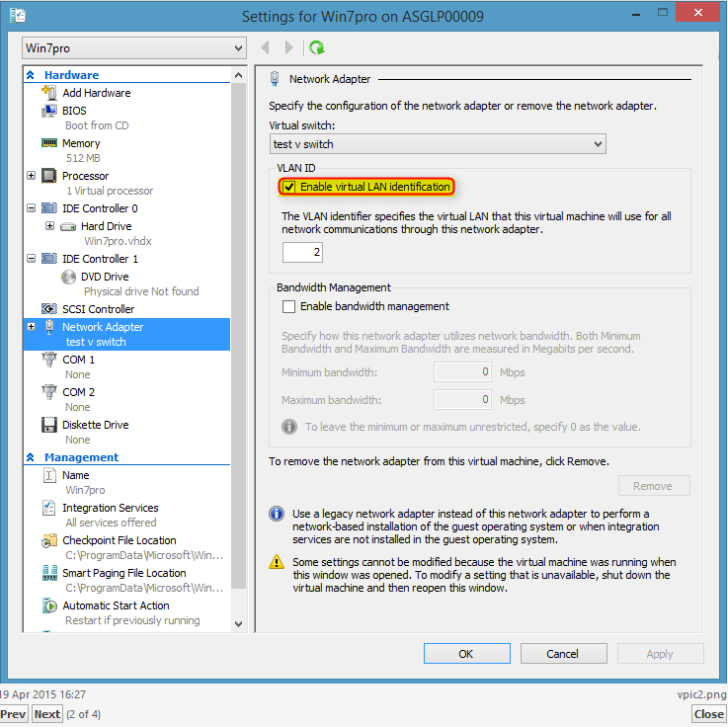Select the BIOS chip icon

[x=48, y=111]
